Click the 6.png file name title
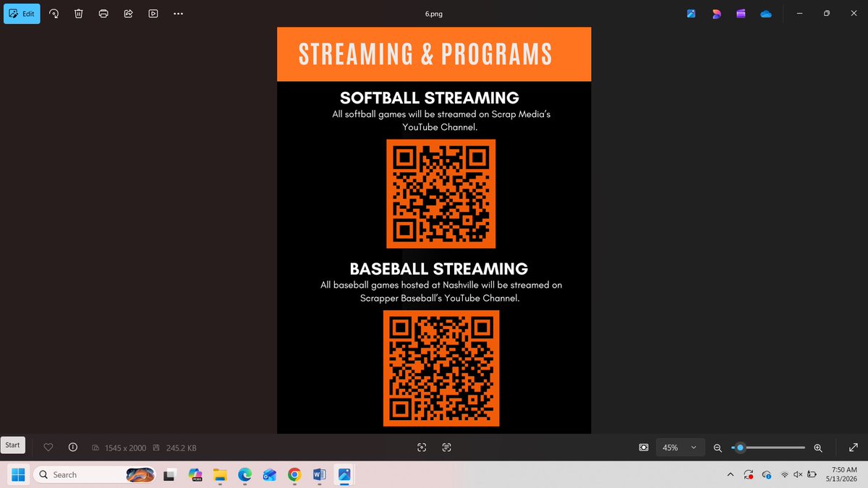The height and width of the screenshot is (488, 868). (433, 13)
